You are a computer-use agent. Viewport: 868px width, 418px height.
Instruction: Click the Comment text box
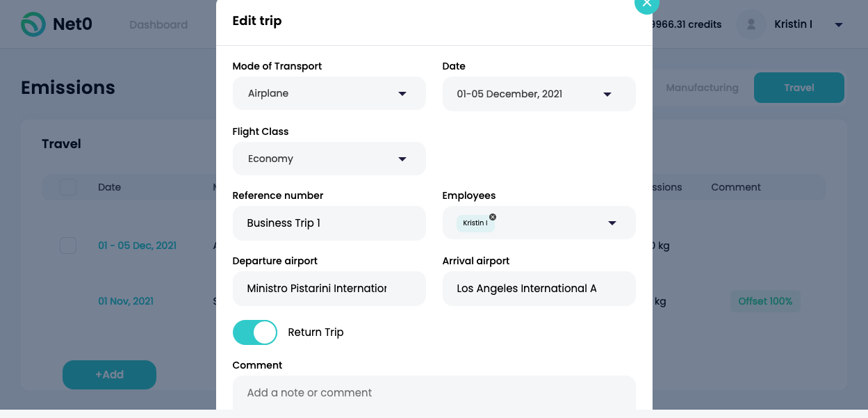pos(434,393)
